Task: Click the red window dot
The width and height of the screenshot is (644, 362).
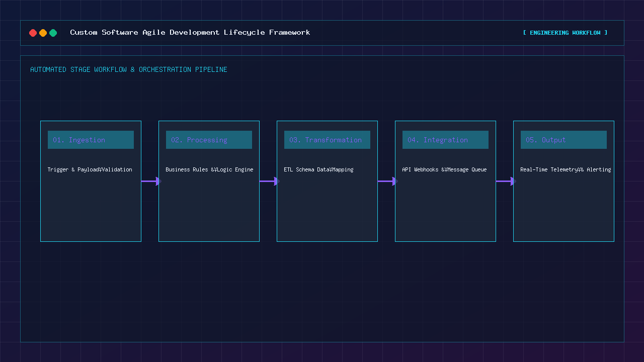Action: tap(33, 33)
